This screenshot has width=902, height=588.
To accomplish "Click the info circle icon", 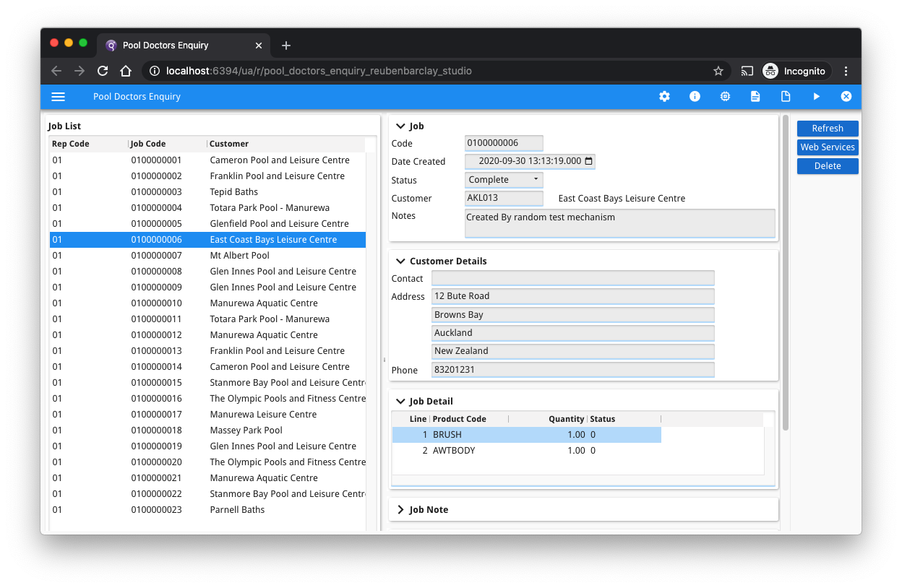I will (695, 97).
